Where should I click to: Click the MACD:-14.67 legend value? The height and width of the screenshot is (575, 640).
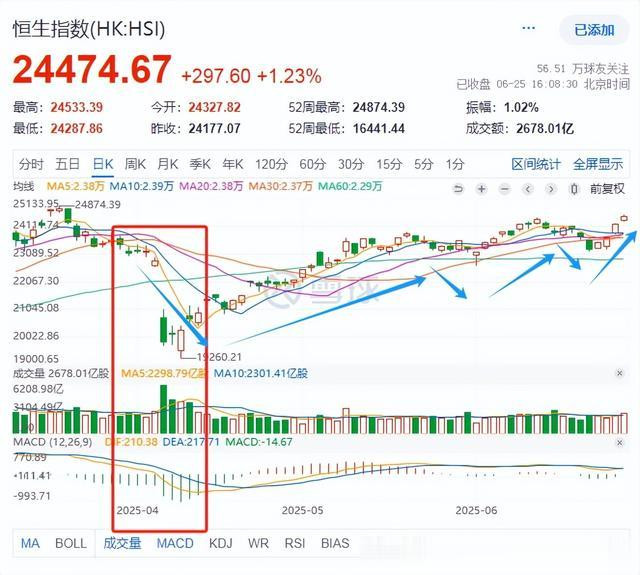(259, 442)
